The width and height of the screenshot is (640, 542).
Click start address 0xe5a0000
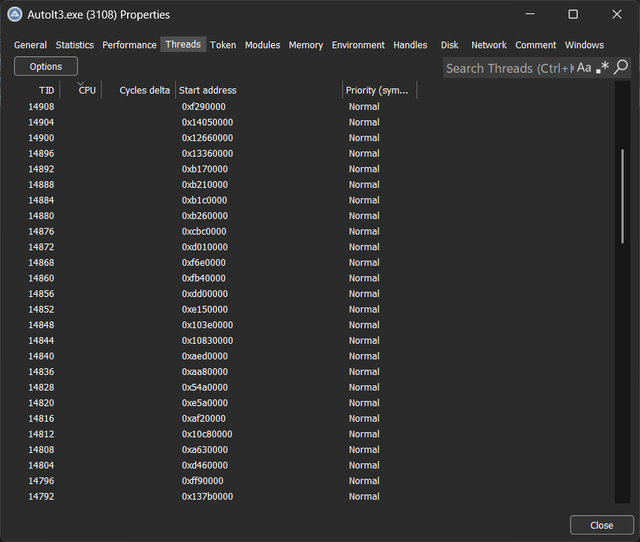[204, 403]
